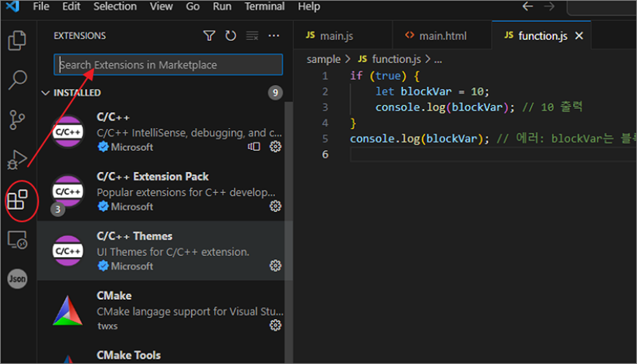Screen dimensions: 637x364
Task: Switch to the main.js tab
Action: 343,36
